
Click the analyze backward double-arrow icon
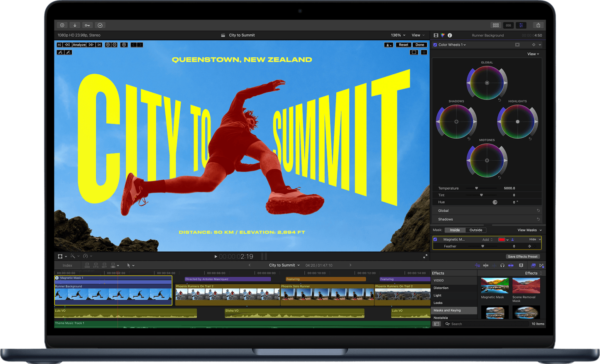click(x=67, y=45)
